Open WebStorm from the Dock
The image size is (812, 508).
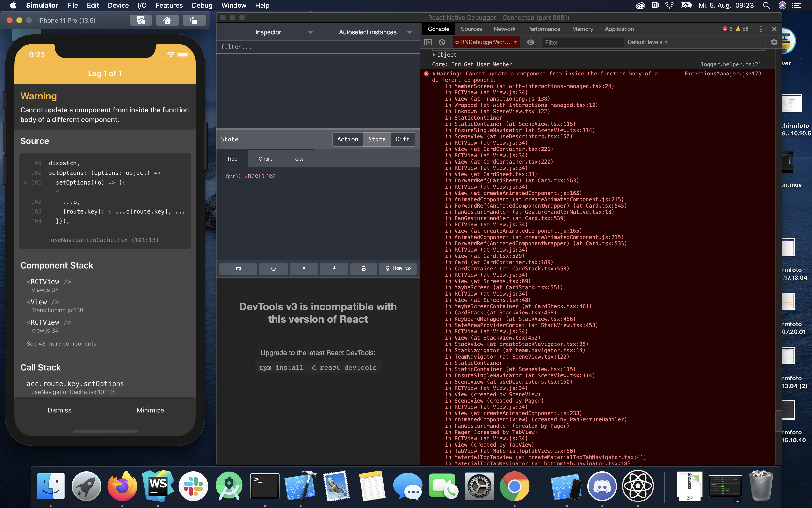tap(158, 486)
